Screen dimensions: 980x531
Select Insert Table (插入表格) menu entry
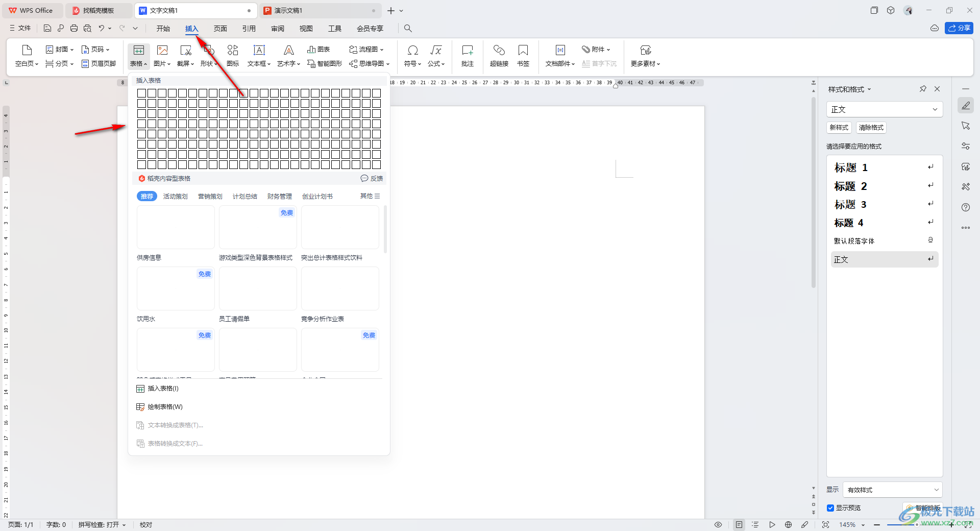(259, 389)
